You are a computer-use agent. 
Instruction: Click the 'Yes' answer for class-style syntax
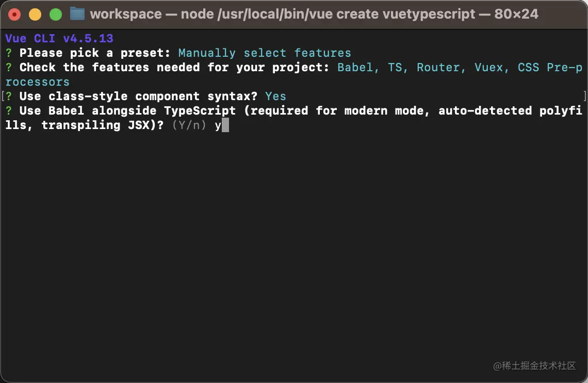tap(275, 97)
